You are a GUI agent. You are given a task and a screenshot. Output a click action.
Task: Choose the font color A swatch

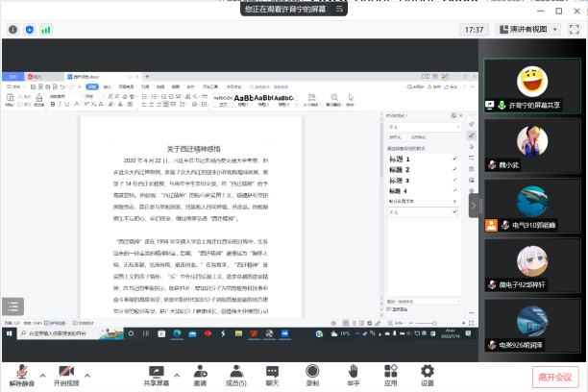pyautogui.click(x=120, y=105)
